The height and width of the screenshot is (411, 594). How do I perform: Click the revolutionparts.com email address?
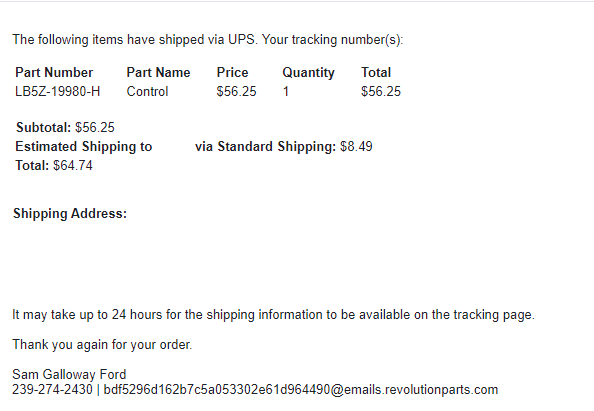(x=300, y=389)
